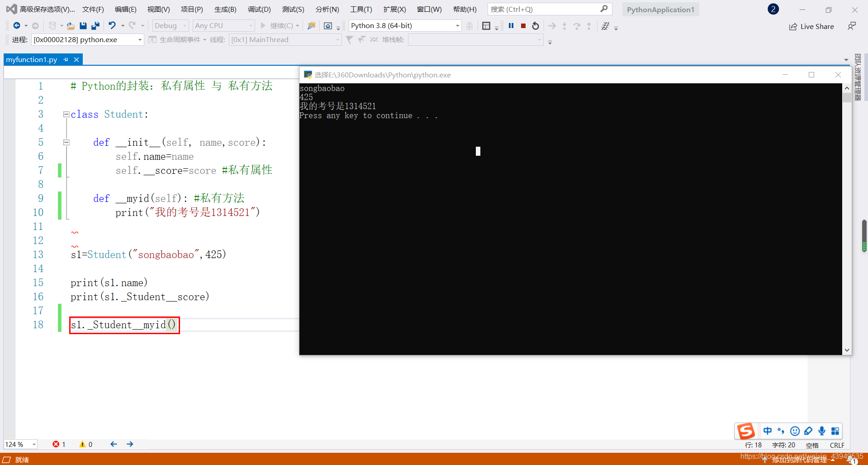Expand the undo history dropdown arrow
Viewport: 868px width, 465px height.
click(123, 26)
